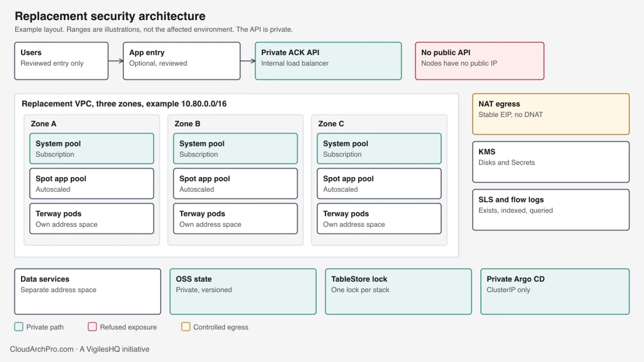
Task: Click the 'Controlled egress' legend label
Action: [x=221, y=327]
